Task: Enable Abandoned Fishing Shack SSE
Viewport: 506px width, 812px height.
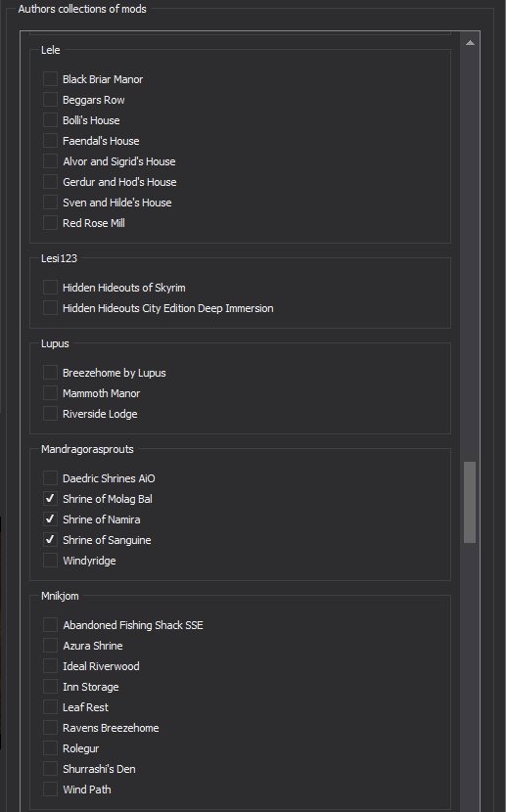Action: tap(50, 624)
